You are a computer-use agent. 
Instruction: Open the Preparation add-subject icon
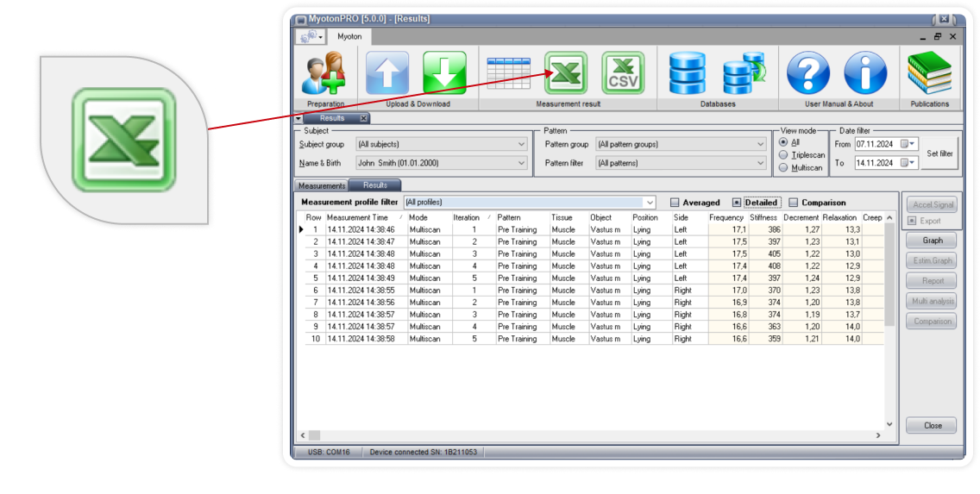[x=325, y=73]
